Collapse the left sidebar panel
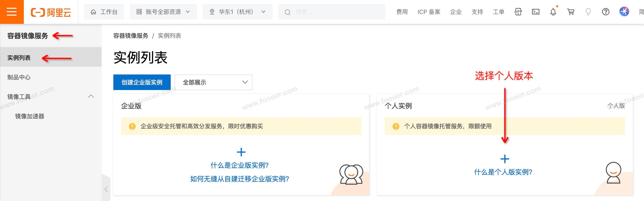Image resolution: width=644 pixels, height=201 pixels. [x=106, y=189]
